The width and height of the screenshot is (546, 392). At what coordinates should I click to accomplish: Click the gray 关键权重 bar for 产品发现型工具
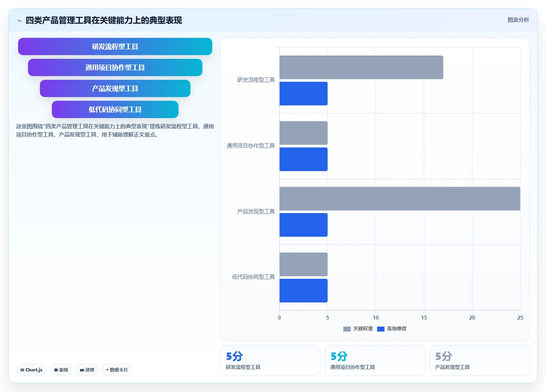pyautogui.click(x=400, y=199)
